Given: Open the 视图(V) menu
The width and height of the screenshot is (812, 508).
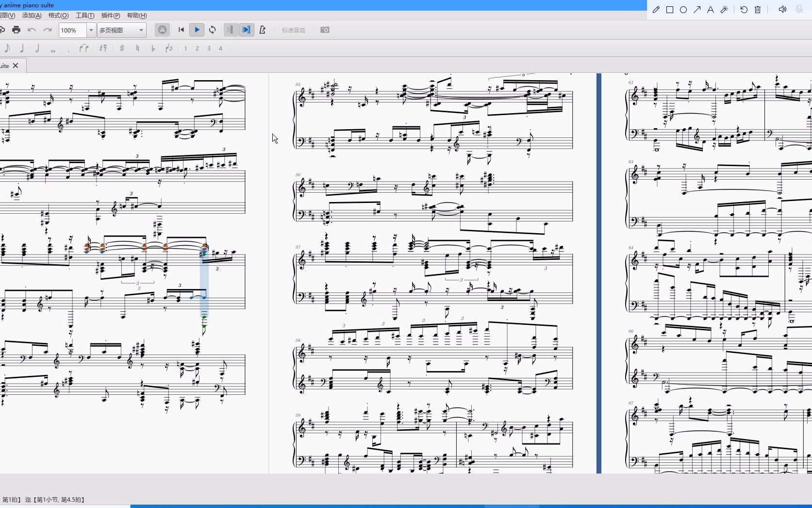Looking at the screenshot, I should tap(8, 16).
